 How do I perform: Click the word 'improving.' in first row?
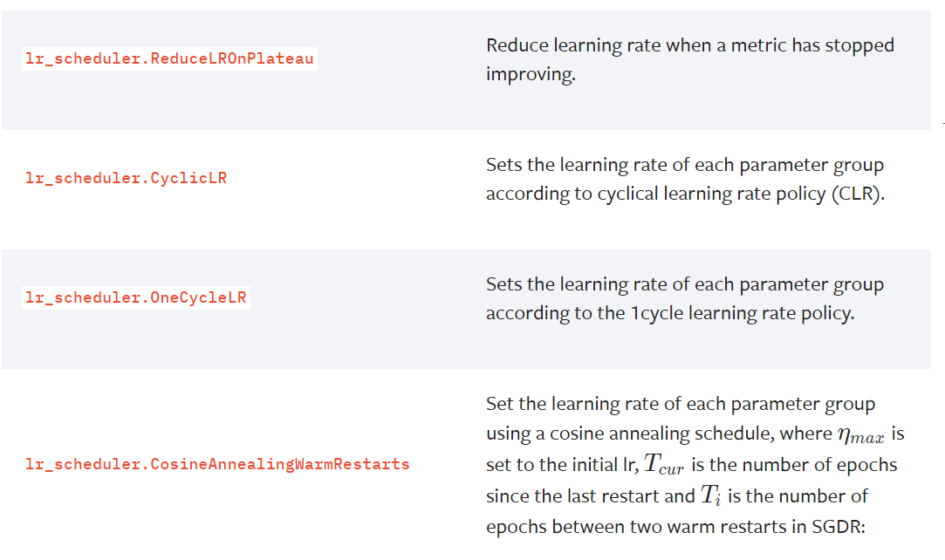click(x=531, y=75)
